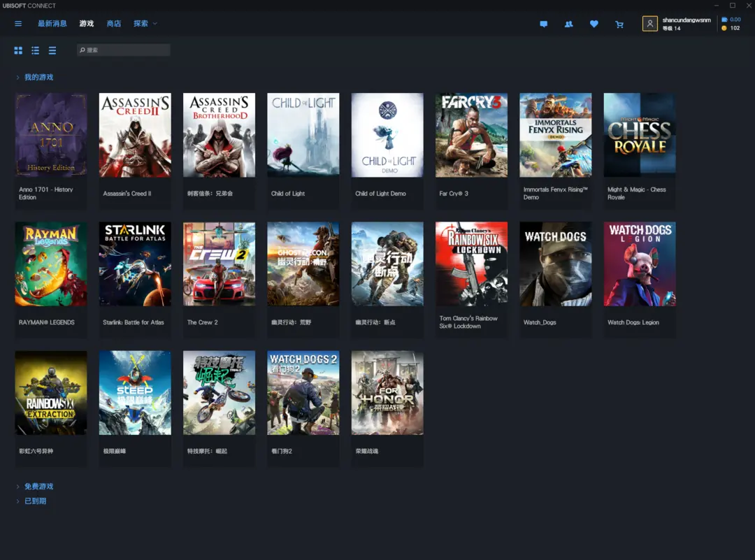Open Might & Magic Chess Royale cover
Viewport: 755px width, 560px height.
[x=640, y=136]
